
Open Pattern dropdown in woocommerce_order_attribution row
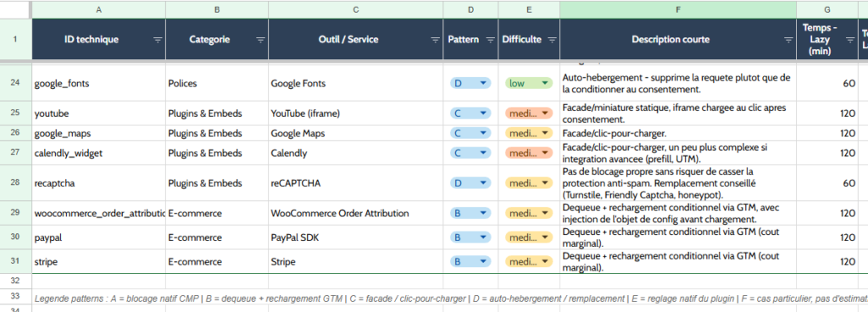(470, 213)
